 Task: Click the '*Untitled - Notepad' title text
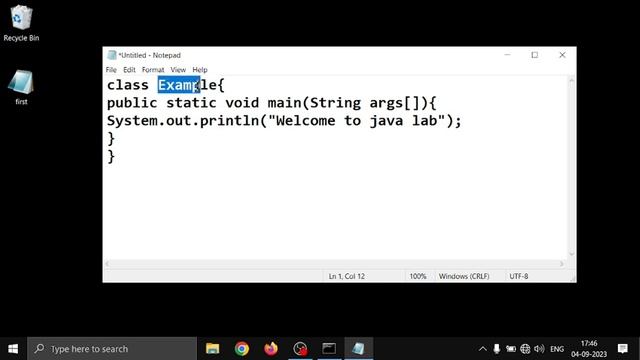tap(149, 55)
